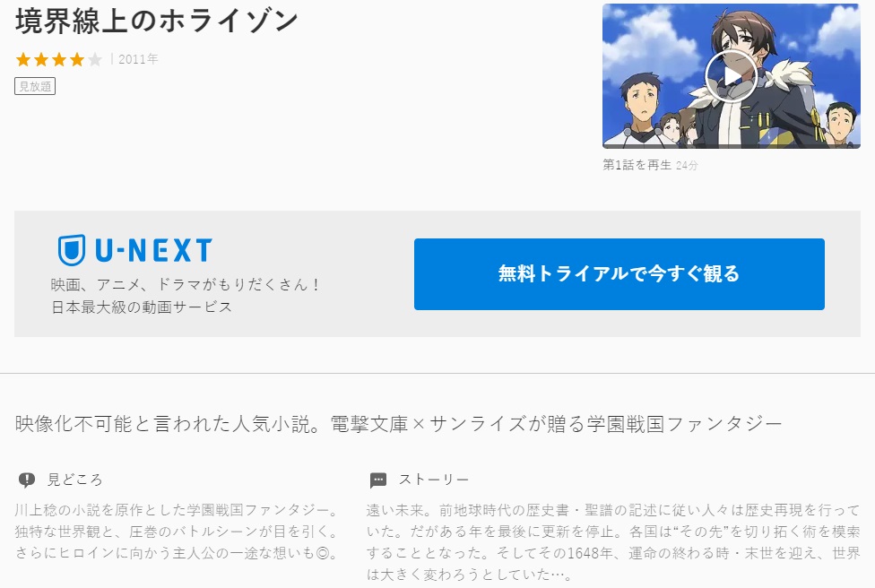Click 無料トライアルで今すぐ観る button
Image resolution: width=875 pixels, height=588 pixels.
point(619,274)
